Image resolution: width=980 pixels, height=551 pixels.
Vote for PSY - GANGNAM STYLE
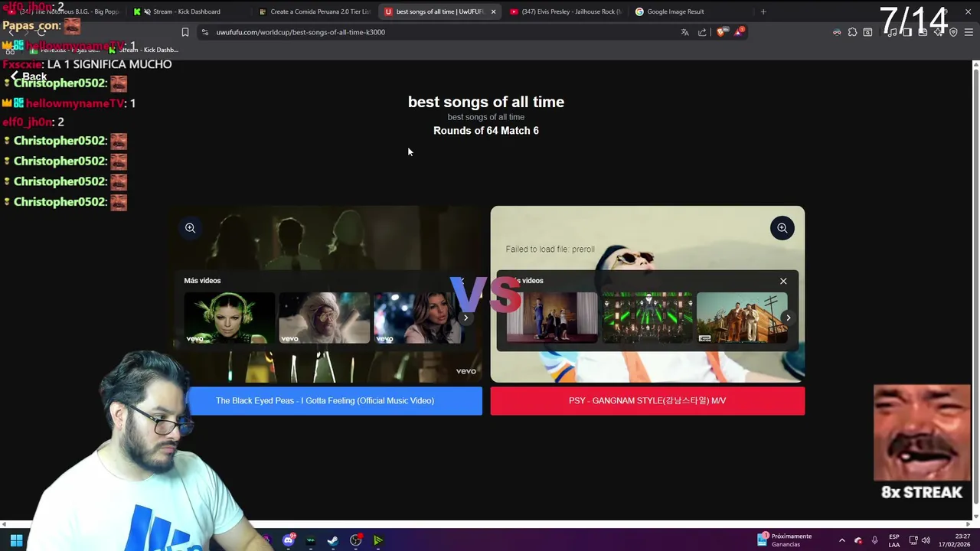(x=647, y=401)
